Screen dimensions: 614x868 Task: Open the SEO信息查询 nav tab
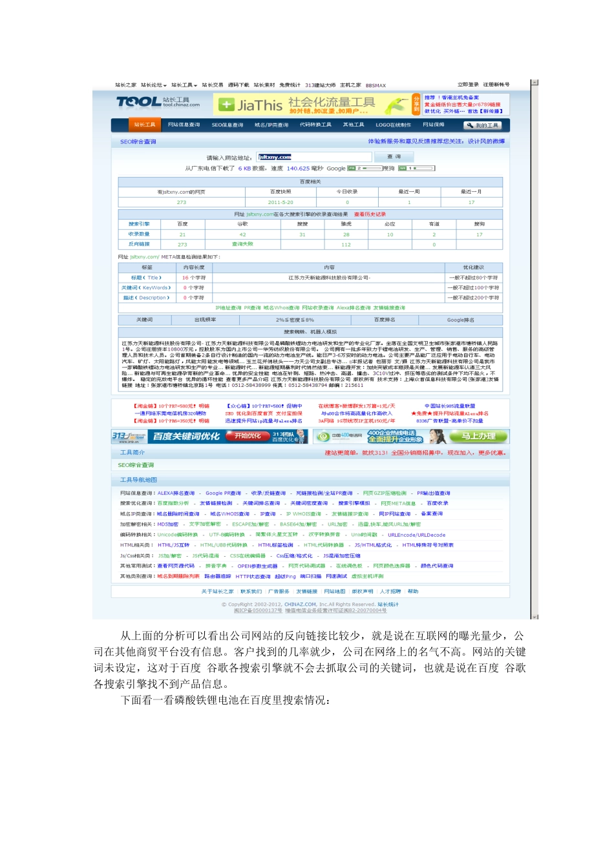(228, 125)
